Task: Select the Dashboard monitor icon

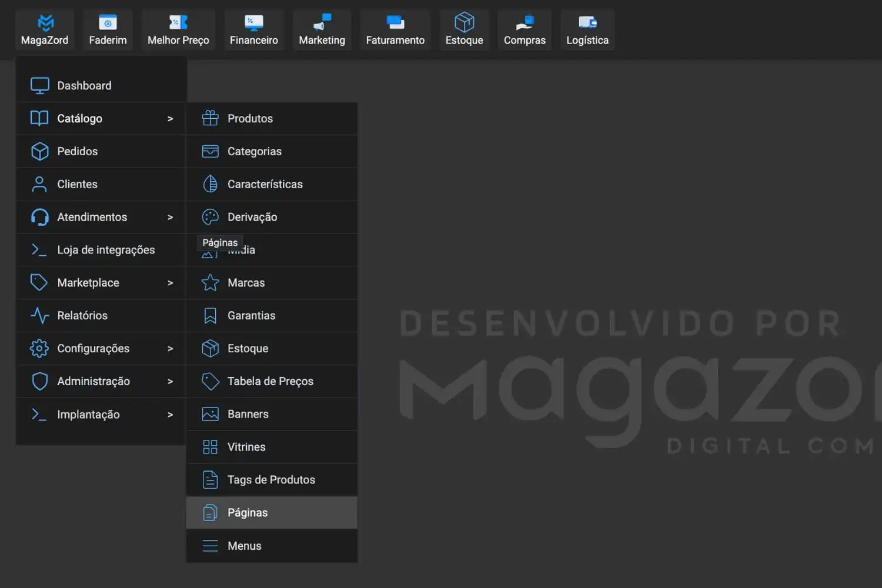Action: [39, 85]
